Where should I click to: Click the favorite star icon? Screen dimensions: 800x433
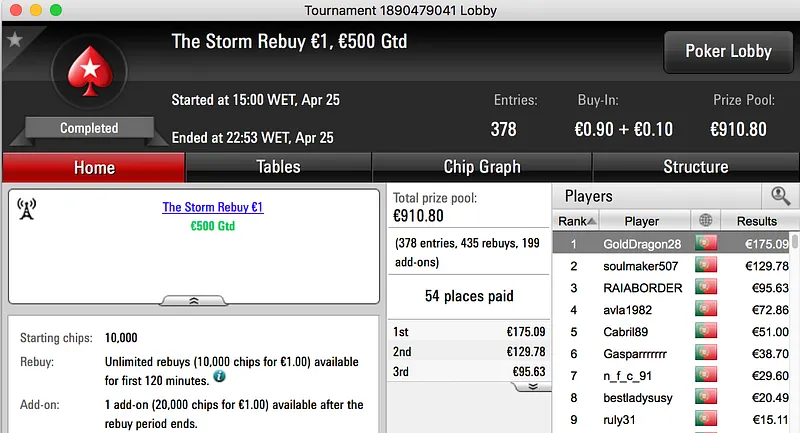14,40
